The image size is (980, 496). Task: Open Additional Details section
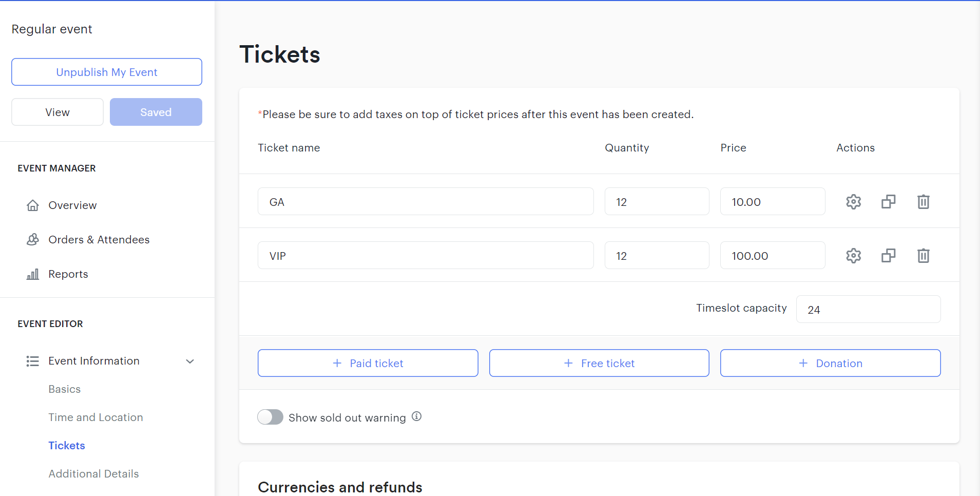coord(93,474)
